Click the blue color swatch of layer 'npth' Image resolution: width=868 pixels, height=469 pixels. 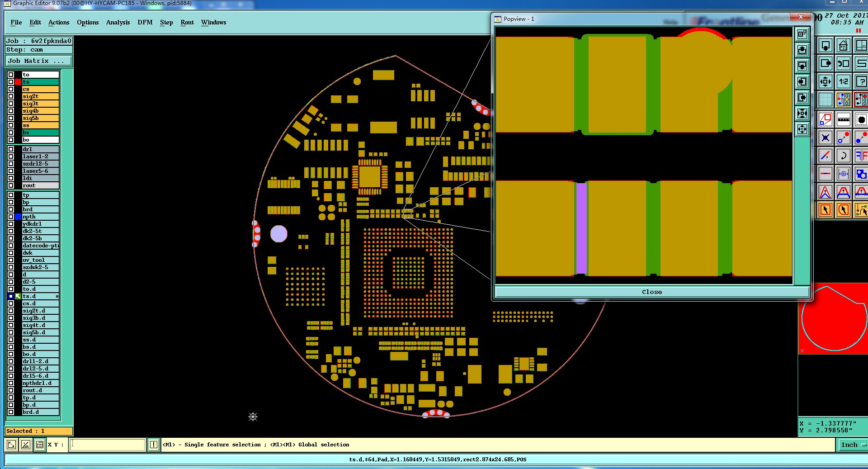(x=18, y=217)
